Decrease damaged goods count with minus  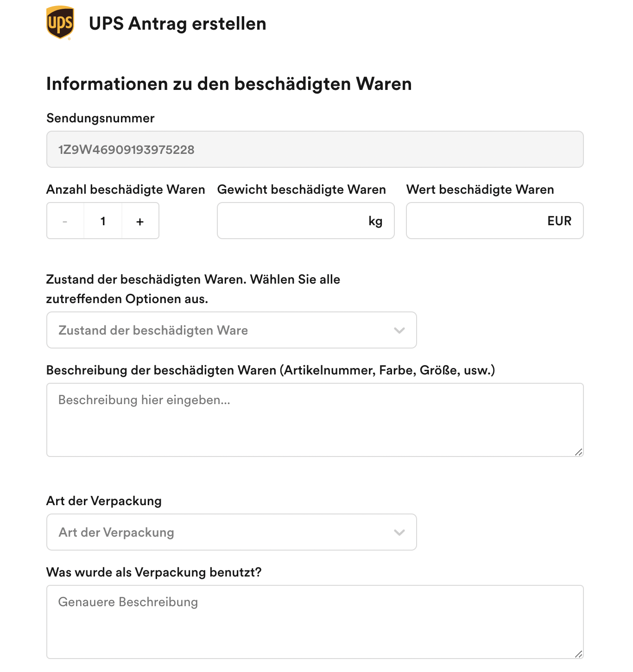[x=65, y=221]
